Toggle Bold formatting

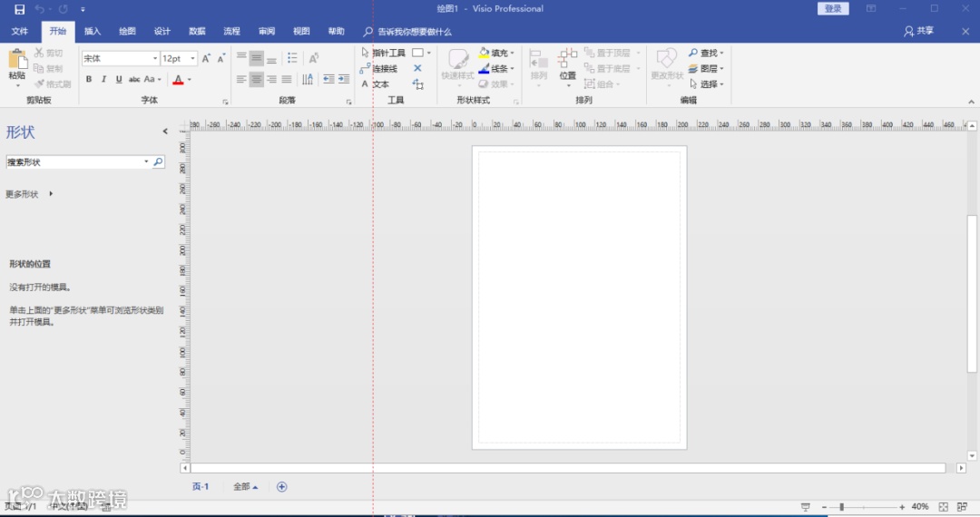tap(89, 79)
